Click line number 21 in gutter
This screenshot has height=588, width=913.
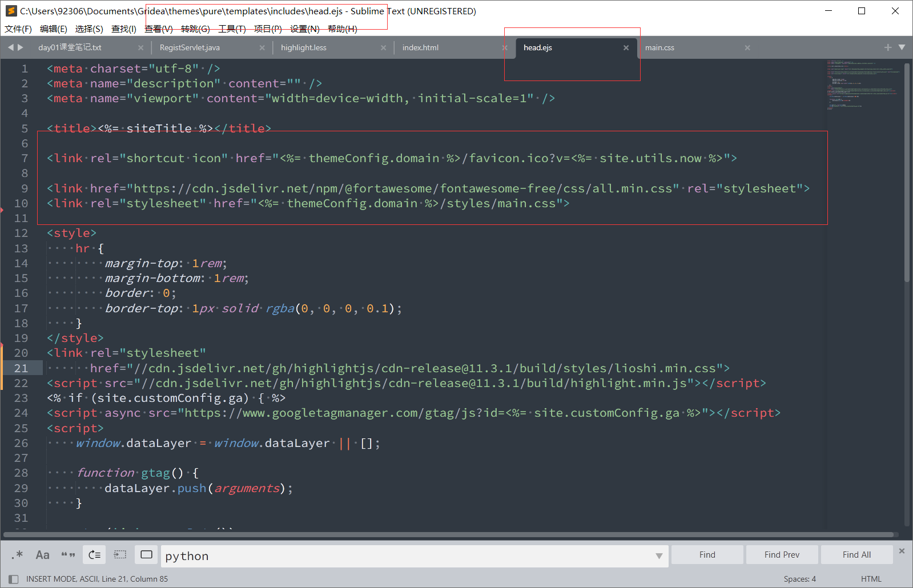[x=21, y=368]
